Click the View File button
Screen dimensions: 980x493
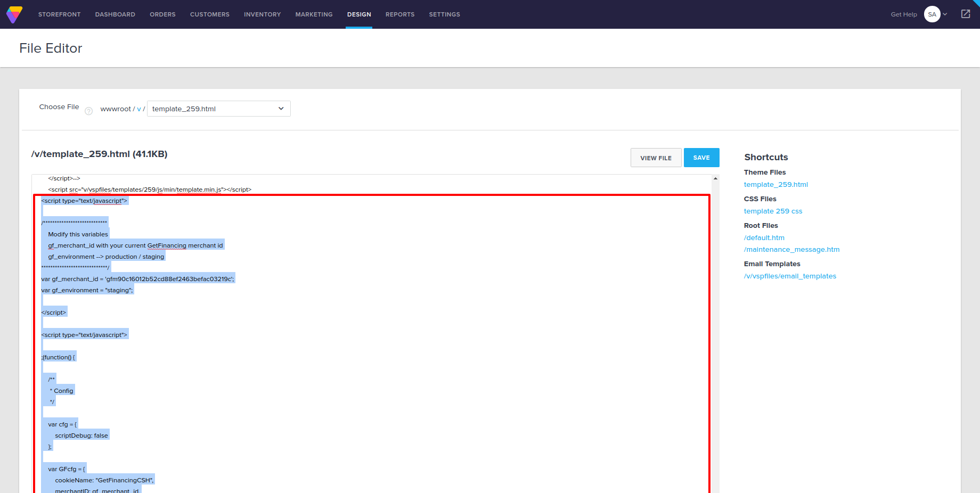[x=656, y=158]
